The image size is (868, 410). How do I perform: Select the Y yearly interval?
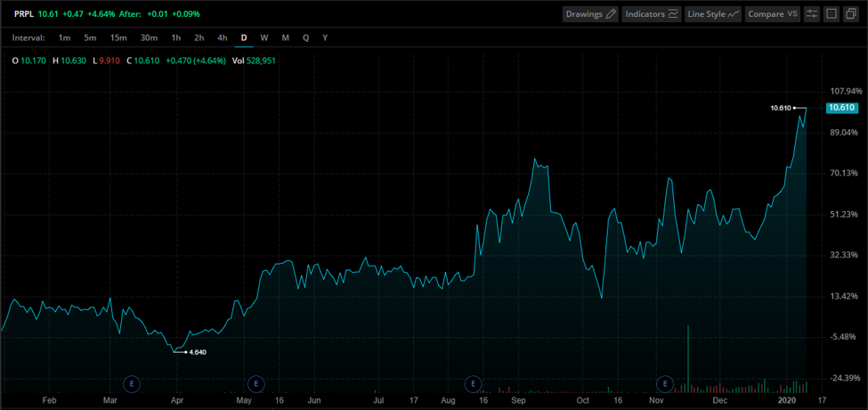tap(325, 37)
